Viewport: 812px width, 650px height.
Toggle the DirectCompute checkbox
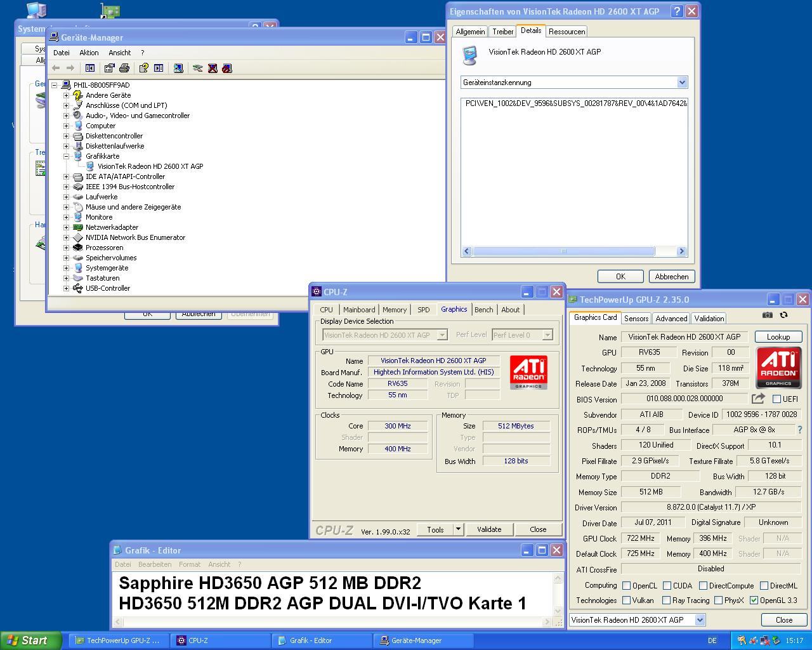click(x=703, y=586)
